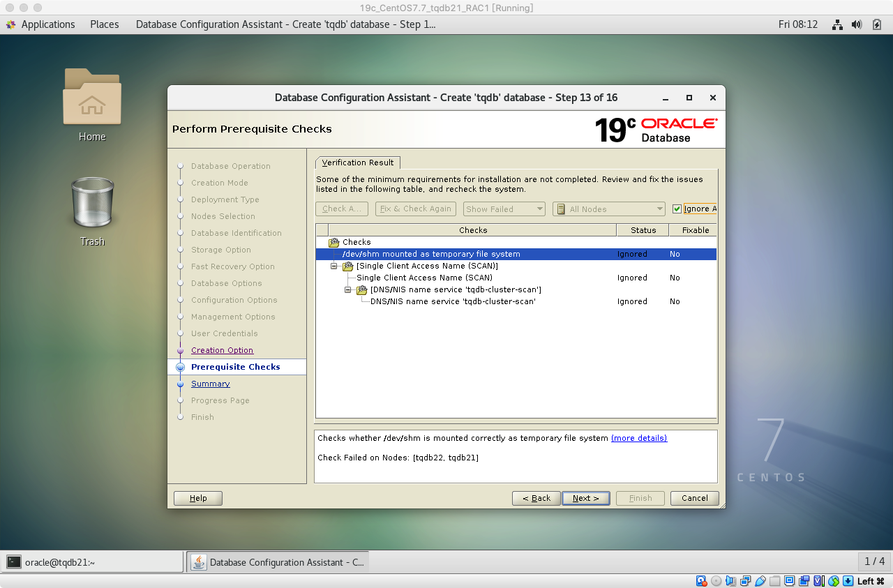Viewport: 893px width, 588px height.
Task: Click the Help button
Action: [x=198, y=498]
